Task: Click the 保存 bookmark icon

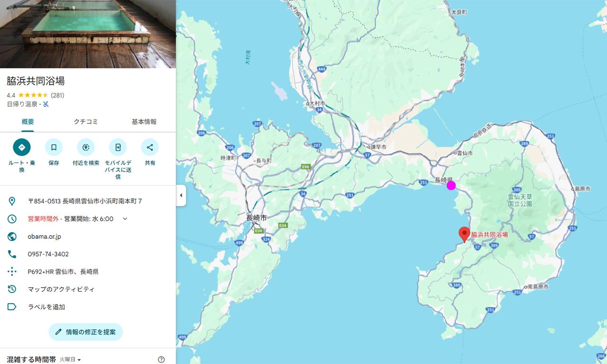Action: tap(54, 147)
